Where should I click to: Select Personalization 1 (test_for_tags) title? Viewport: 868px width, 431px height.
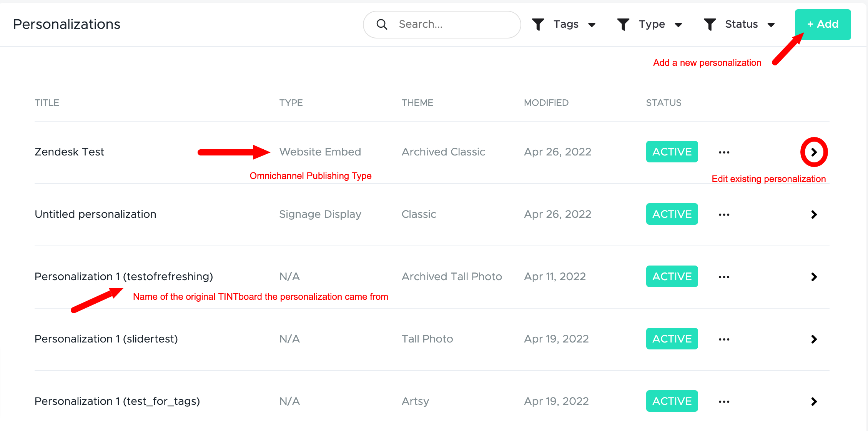tap(117, 401)
